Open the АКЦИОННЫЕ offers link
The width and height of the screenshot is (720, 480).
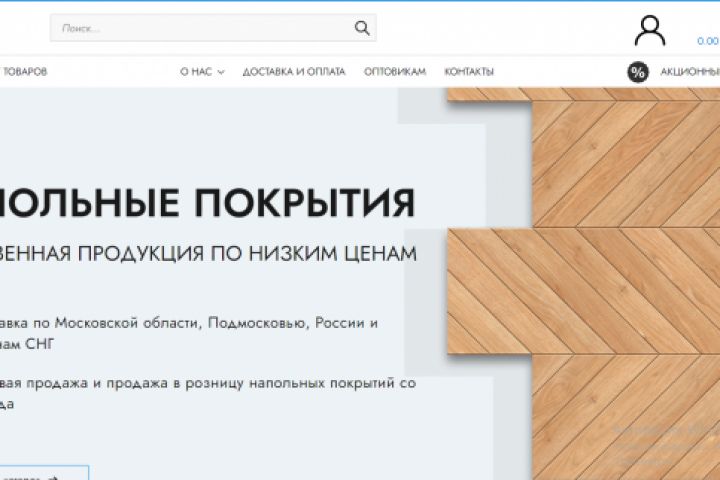pos(690,72)
